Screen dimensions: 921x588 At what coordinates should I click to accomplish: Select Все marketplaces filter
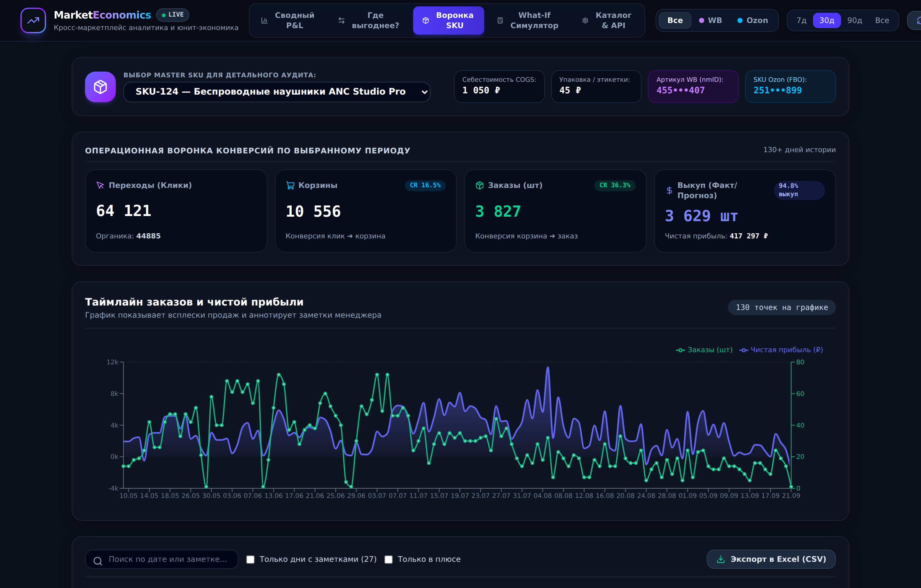coord(675,20)
